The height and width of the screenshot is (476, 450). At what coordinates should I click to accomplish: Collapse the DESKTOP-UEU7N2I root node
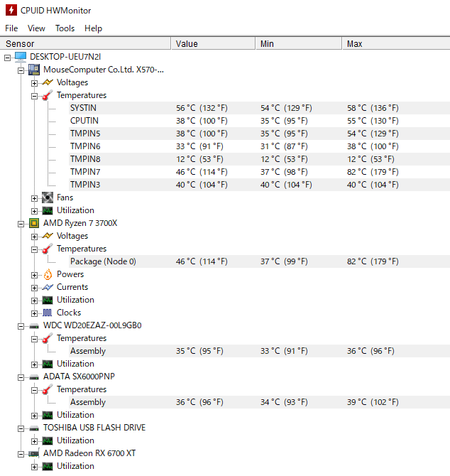click(8, 58)
